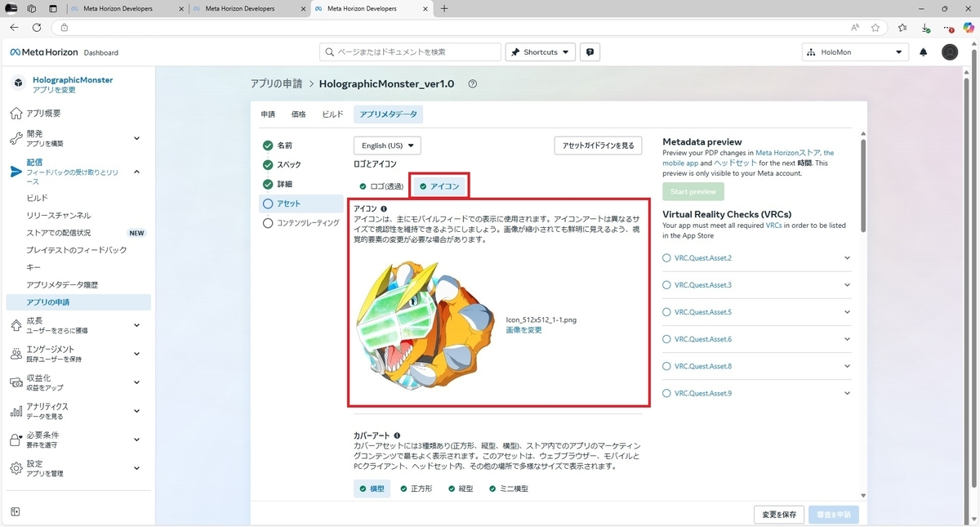
Task: Select the ミニ横型 cover art tab
Action: [509, 489]
